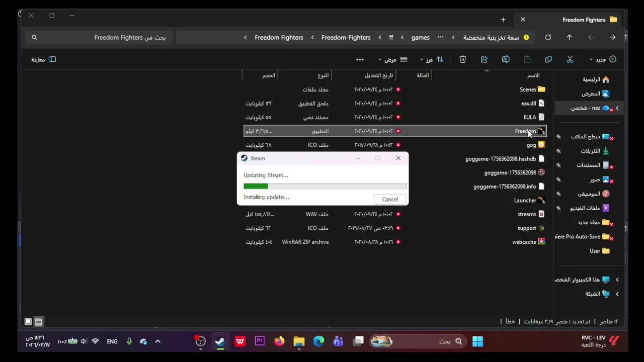This screenshot has width=644, height=362.
Task: Sort by the Size column header
Action: (x=269, y=75)
